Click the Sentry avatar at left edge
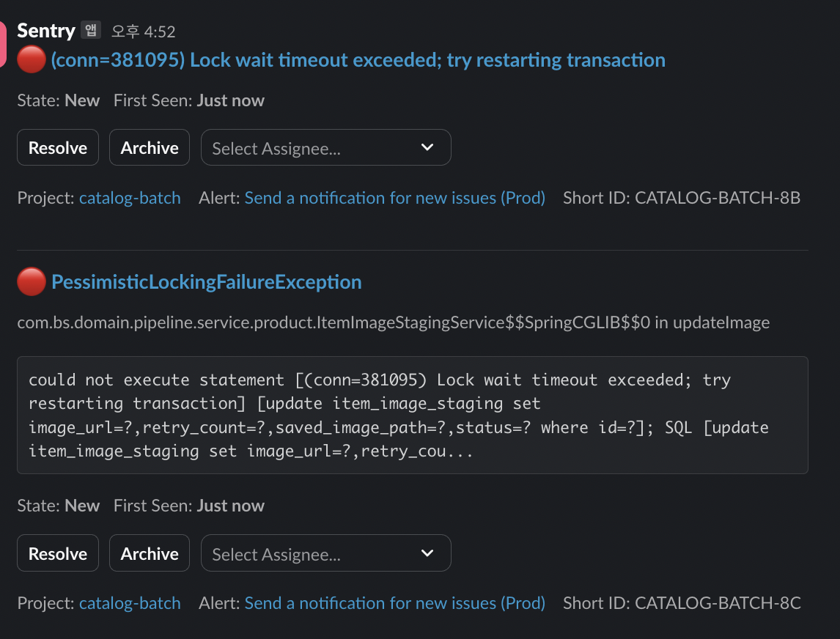Image resolution: width=840 pixels, height=639 pixels. [3, 44]
